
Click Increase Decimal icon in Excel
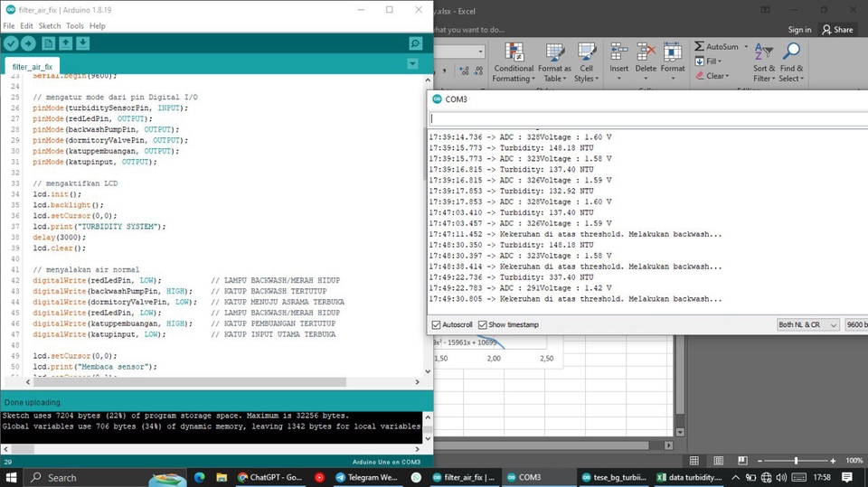[464, 70]
